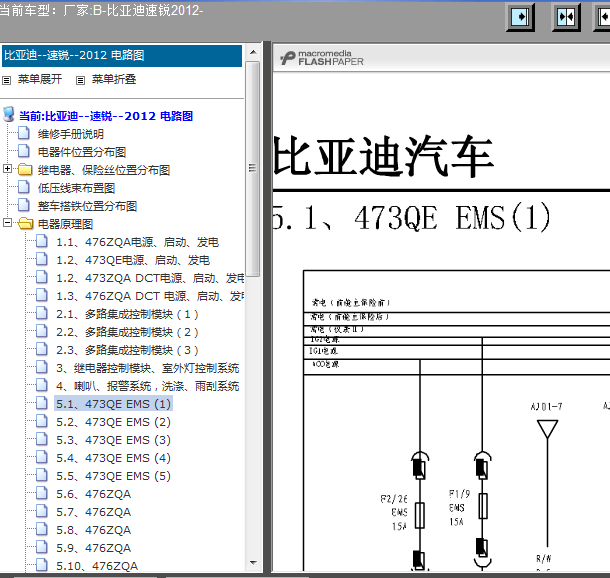
Task: Click the page icon for 5.6、476ZQA
Action: [x=42, y=493]
